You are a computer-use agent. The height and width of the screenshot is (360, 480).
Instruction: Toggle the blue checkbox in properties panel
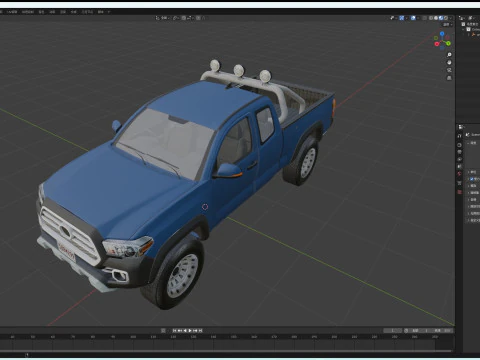(472, 179)
